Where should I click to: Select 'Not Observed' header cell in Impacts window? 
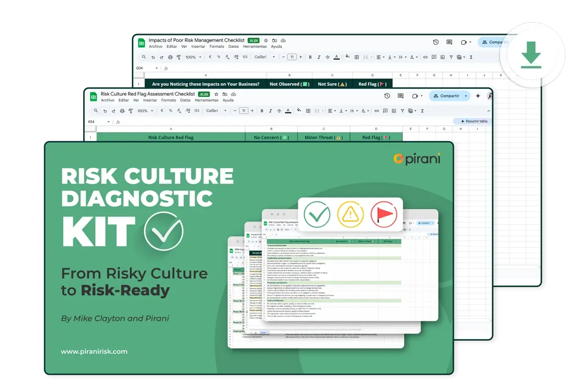289,84
